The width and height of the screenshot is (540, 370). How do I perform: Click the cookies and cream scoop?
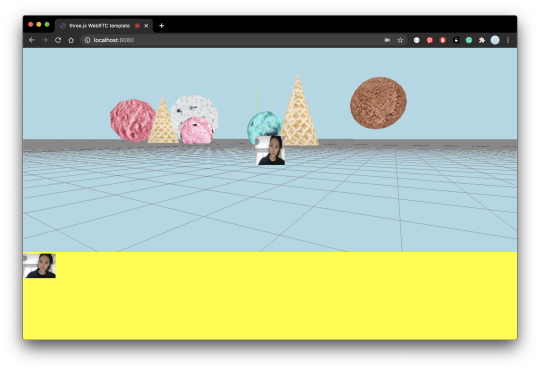point(195,110)
